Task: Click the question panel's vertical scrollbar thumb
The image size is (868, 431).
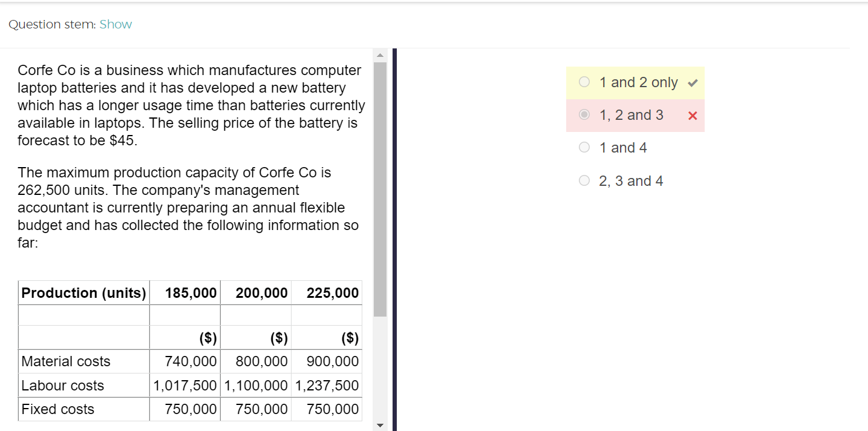Action: [380, 189]
